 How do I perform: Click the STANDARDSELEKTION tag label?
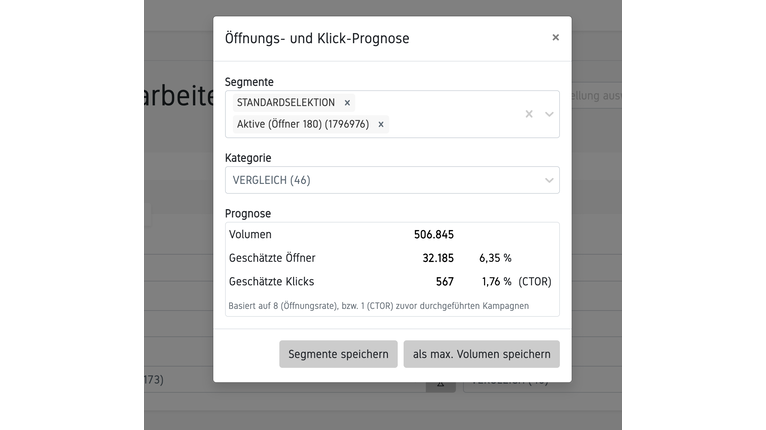(286, 103)
